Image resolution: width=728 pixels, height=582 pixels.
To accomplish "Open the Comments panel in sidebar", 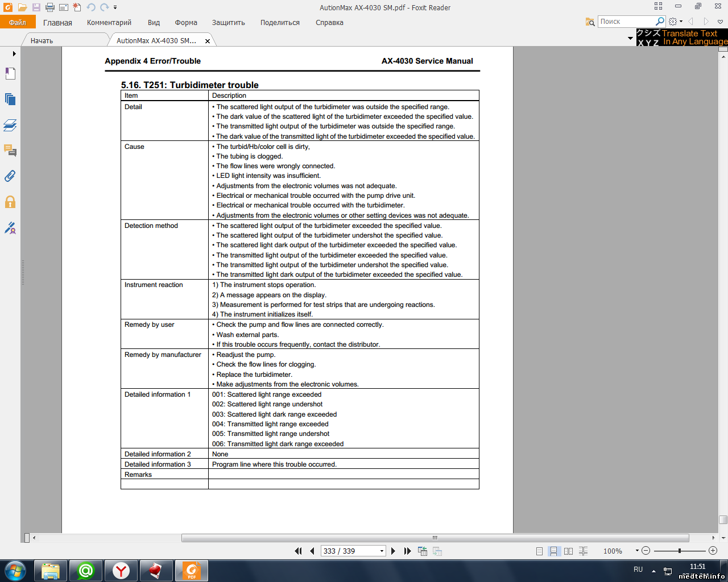I will [10, 151].
